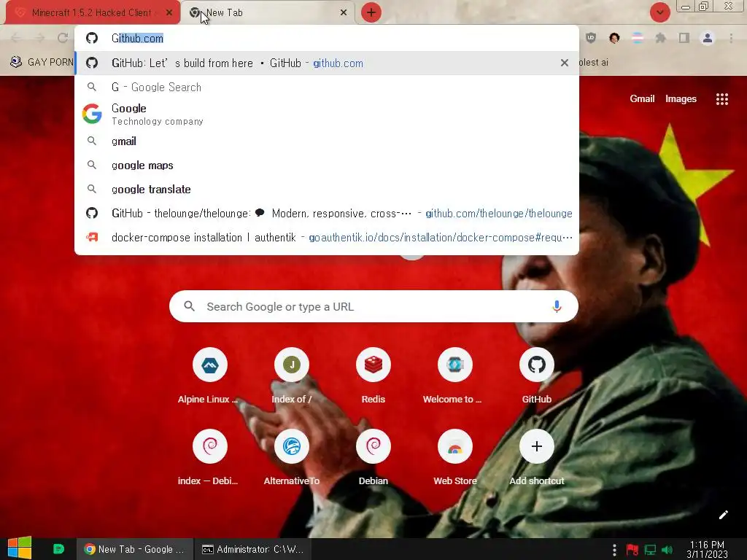Start voice search with microphone icon

point(557,306)
